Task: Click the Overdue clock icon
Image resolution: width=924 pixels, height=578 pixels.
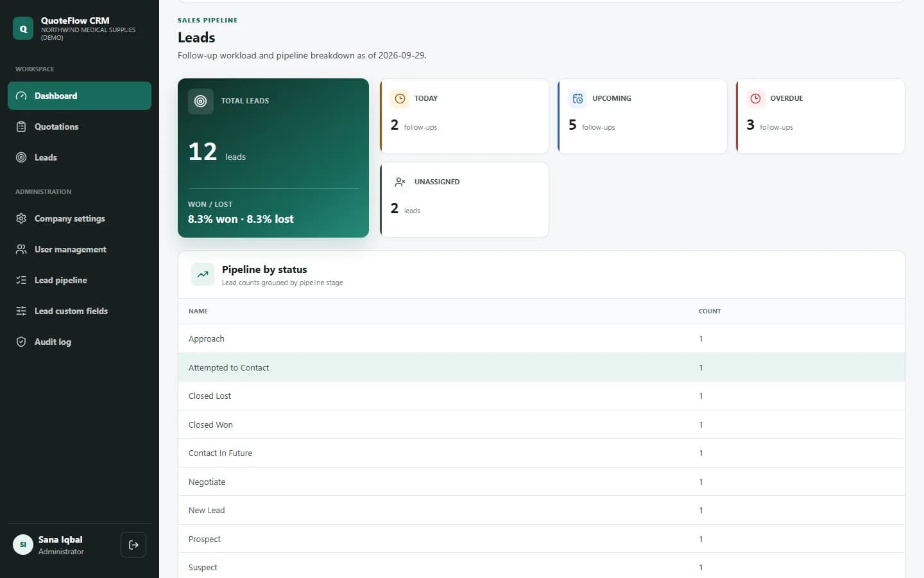Action: click(755, 98)
